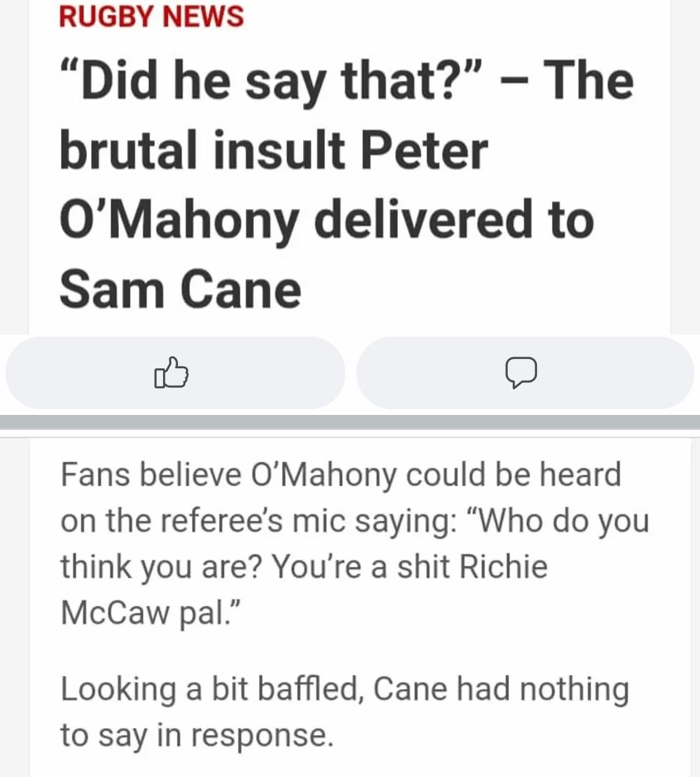700x777 pixels.
Task: Click the "to say in response." line
Action: pos(197,735)
